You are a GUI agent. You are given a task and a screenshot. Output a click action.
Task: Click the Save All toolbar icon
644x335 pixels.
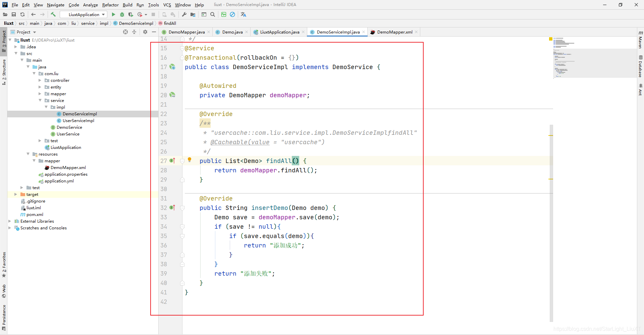14,14
